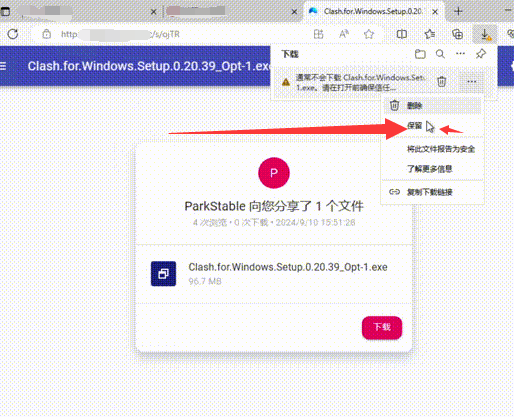This screenshot has height=417, width=514.
Task: Toggle split screen view icon
Action: coord(402,34)
